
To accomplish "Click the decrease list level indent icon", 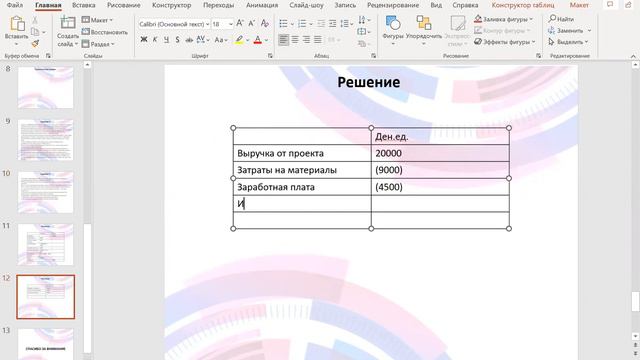I will 321,24.
